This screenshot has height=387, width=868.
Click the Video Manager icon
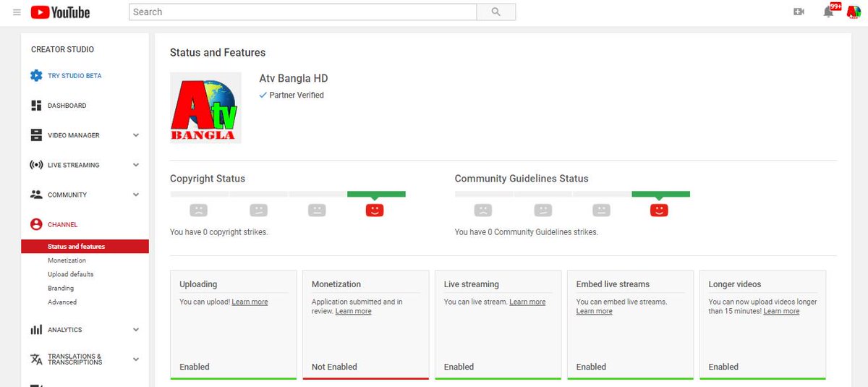coord(36,135)
